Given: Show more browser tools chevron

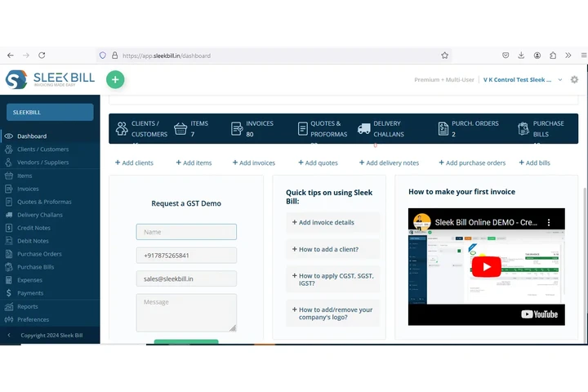Looking at the screenshot, I should point(568,56).
